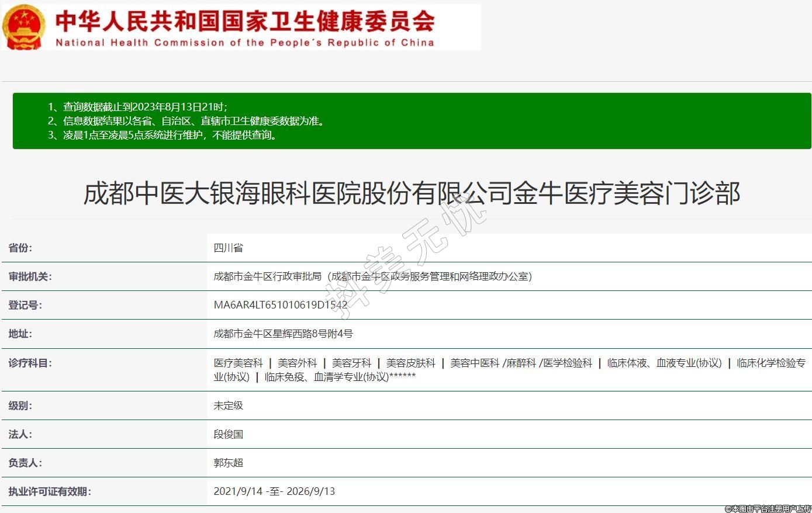Click the 美容外科 department entry
The height and width of the screenshot is (513, 812).
(x=297, y=363)
